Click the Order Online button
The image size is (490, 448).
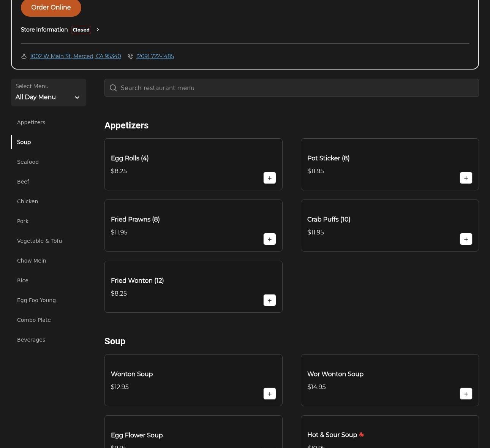tap(51, 8)
